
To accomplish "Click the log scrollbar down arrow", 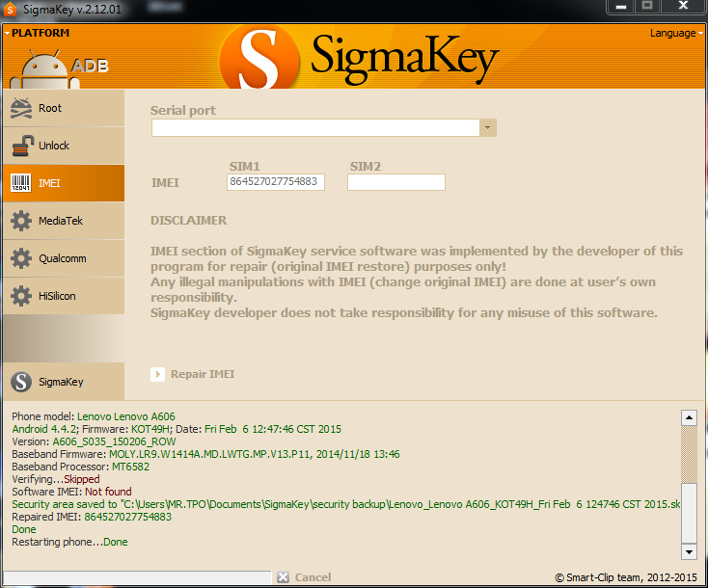I will pos(689,551).
